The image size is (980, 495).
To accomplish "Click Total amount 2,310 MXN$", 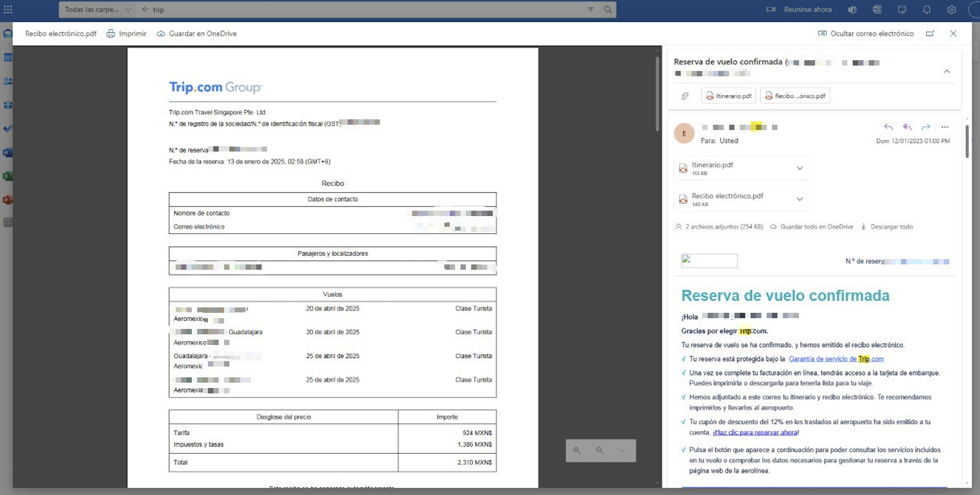I will [x=474, y=462].
